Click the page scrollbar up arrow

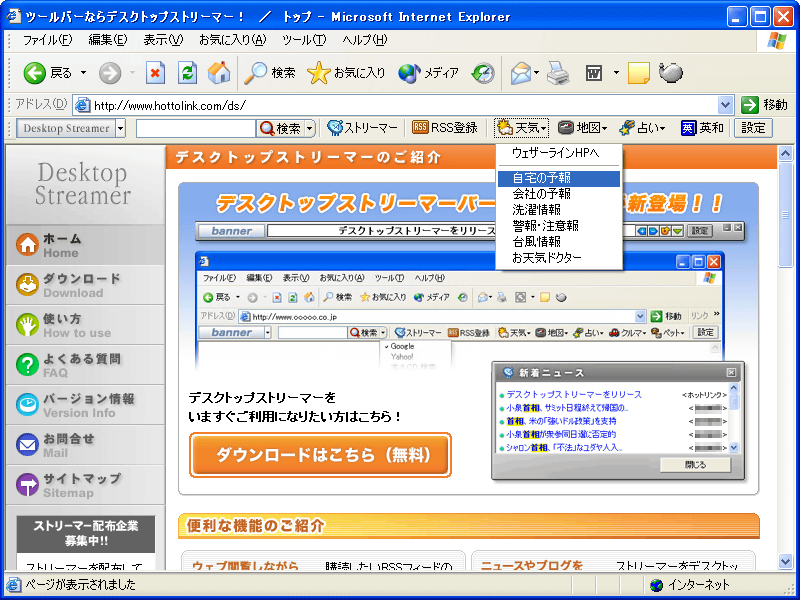click(x=785, y=153)
